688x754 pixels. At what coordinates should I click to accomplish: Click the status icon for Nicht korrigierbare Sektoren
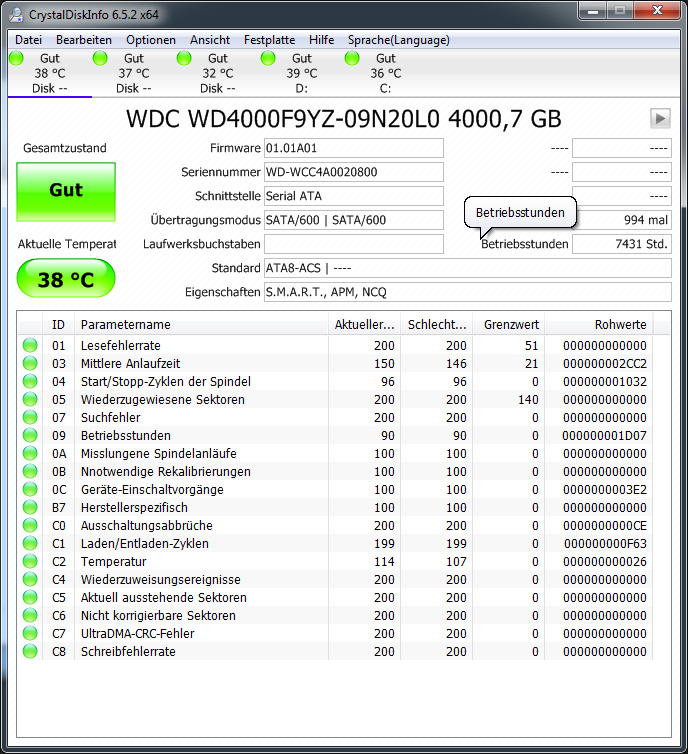tap(30, 616)
